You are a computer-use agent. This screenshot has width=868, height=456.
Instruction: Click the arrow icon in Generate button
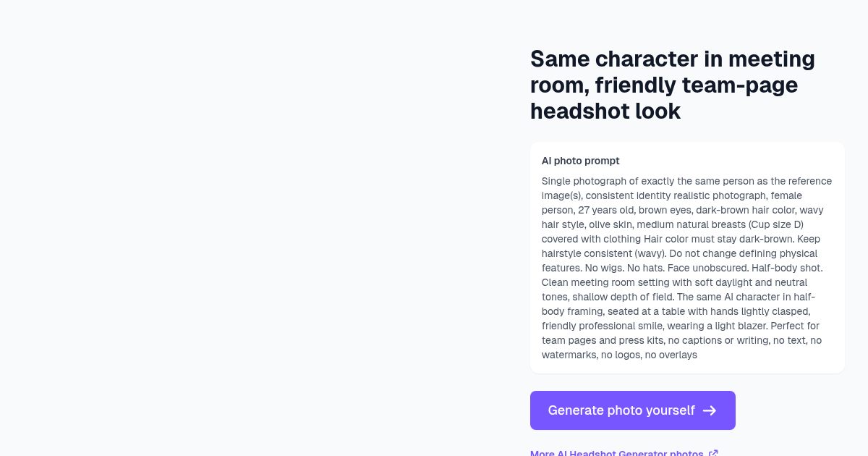(710, 410)
